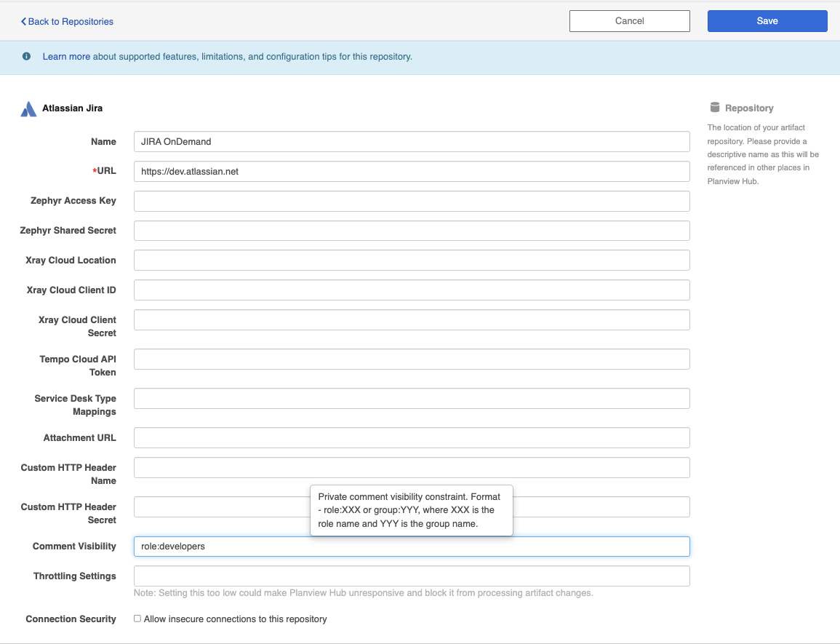Click the Xray Cloud Client ID field
Image resolution: width=840 pixels, height=644 pixels.
[x=412, y=290]
